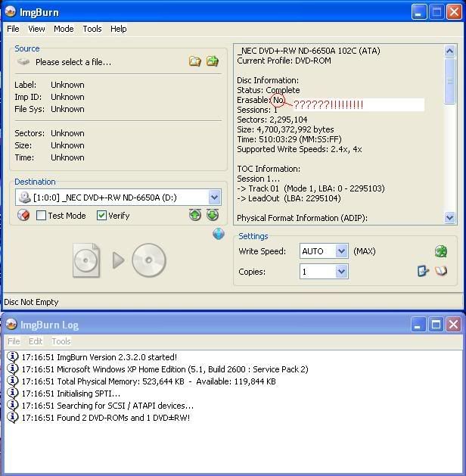466x476 pixels.
Task: Click the ImgBurn Log title bar icon
Action: click(11, 325)
